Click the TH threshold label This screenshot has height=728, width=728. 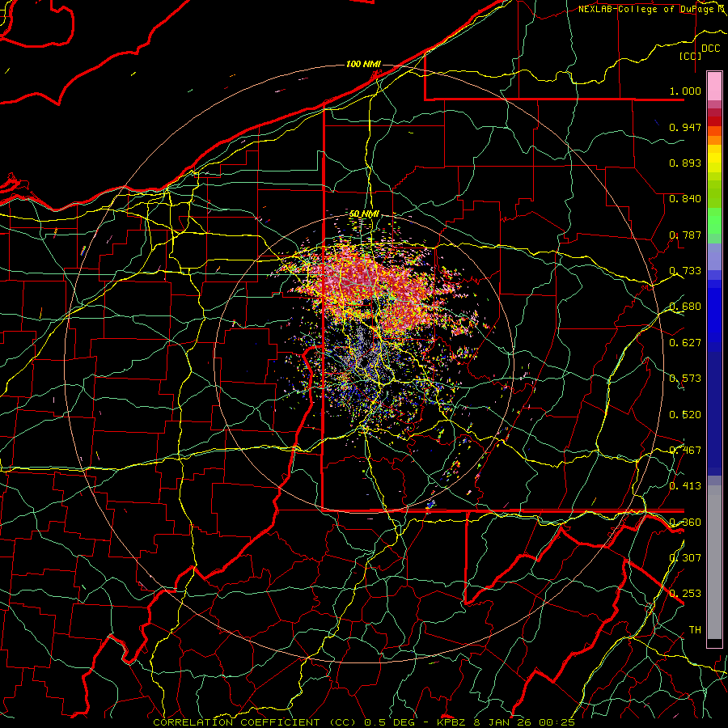(695, 629)
